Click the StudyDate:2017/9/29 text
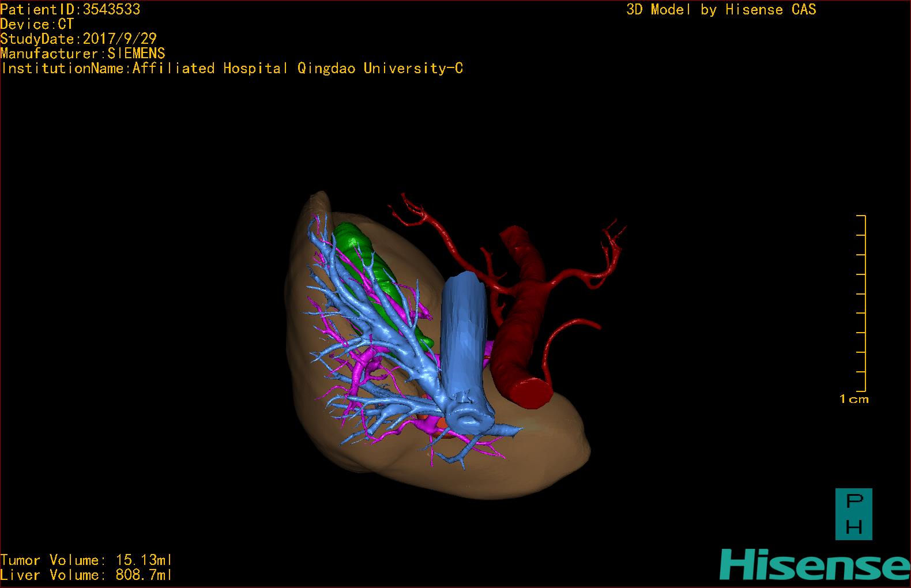 pyautogui.click(x=78, y=39)
